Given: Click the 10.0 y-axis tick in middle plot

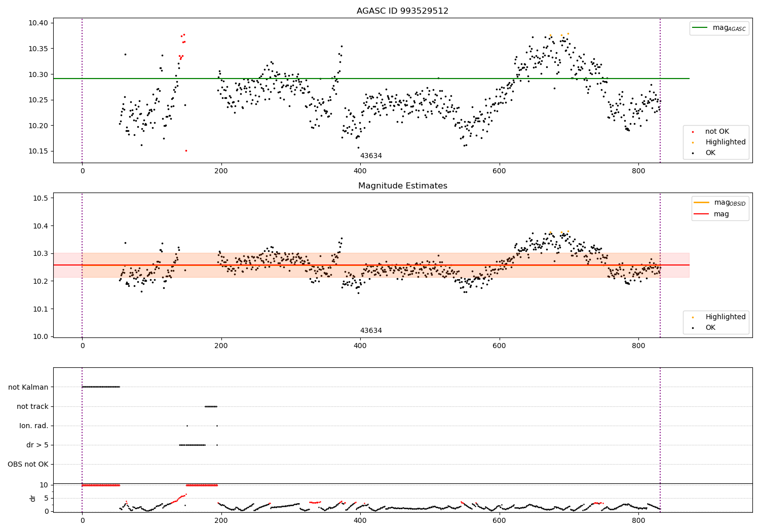Looking at the screenshot, I should point(40,337).
